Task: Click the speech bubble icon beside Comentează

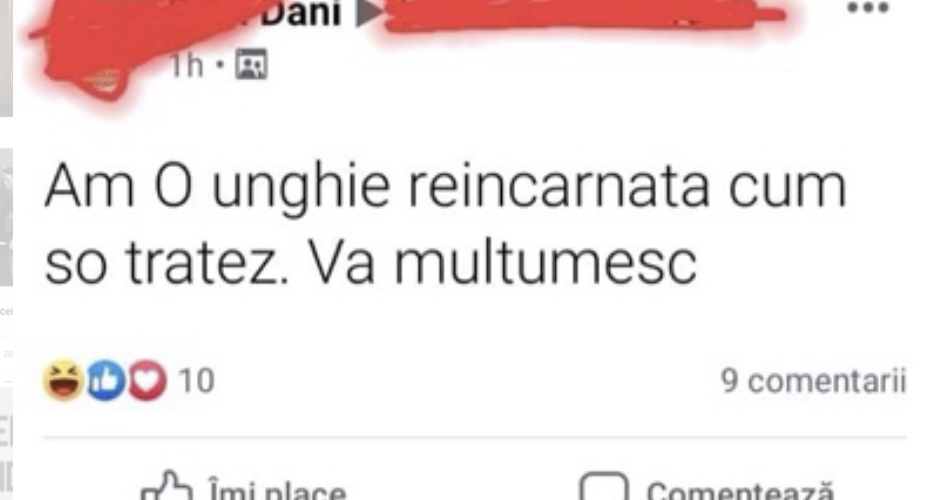Action: 604,488
